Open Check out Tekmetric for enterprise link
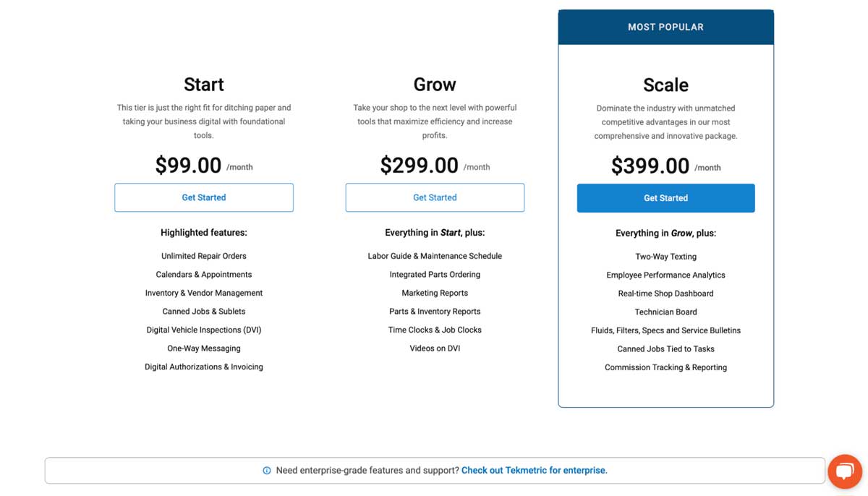This screenshot has width=868, height=496. 534,470
